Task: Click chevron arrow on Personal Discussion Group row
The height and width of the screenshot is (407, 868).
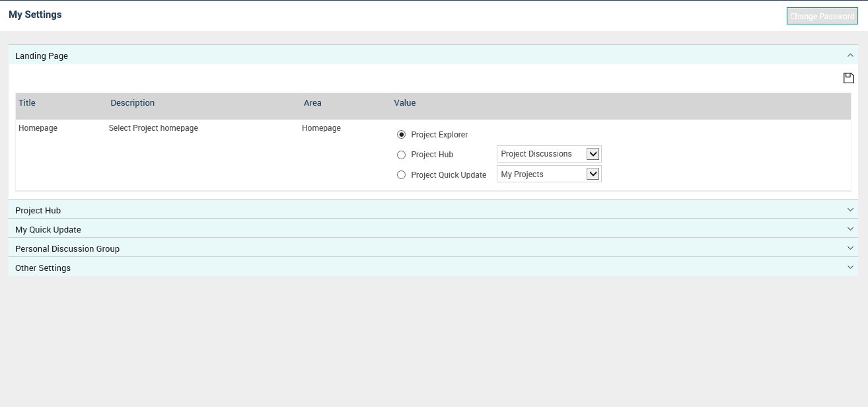Action: (850, 248)
